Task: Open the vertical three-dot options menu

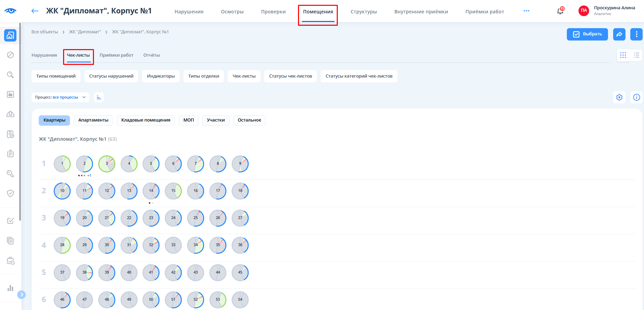Action: click(x=636, y=34)
